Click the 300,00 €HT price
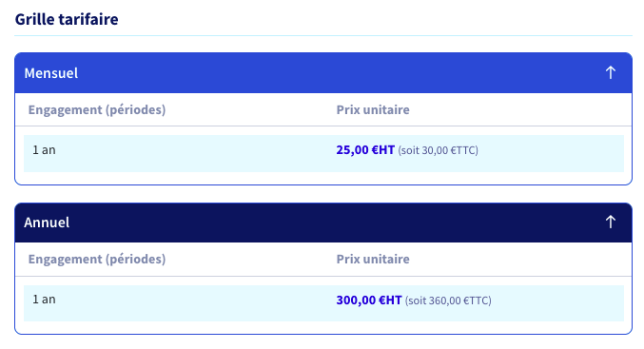The height and width of the screenshot is (349, 644). (369, 301)
